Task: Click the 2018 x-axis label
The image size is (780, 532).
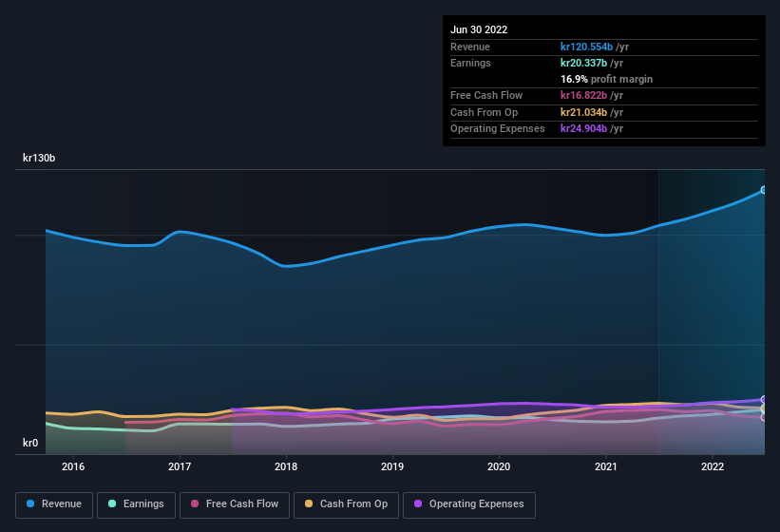Action: [x=286, y=466]
